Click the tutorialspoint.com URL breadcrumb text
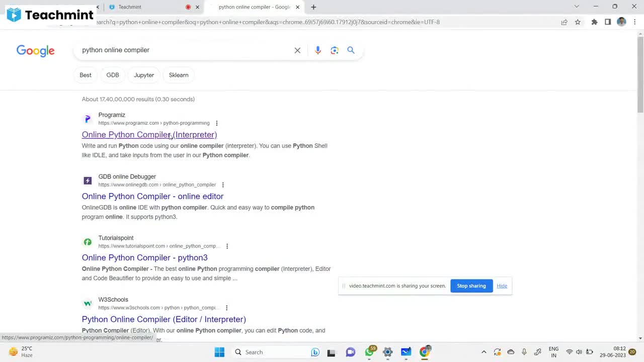The height and width of the screenshot is (362, 644). [159, 246]
